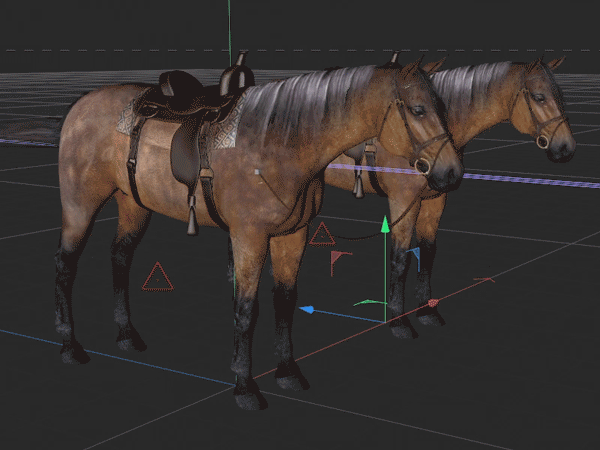The image size is (600, 450).
Task: Click small gray square handle on shoulder
Action: click(257, 172)
